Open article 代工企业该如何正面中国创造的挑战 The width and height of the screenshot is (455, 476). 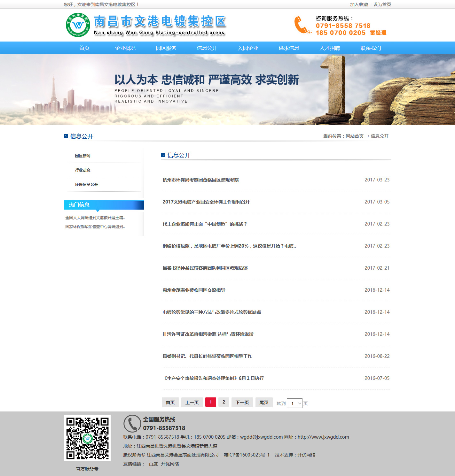coord(205,224)
